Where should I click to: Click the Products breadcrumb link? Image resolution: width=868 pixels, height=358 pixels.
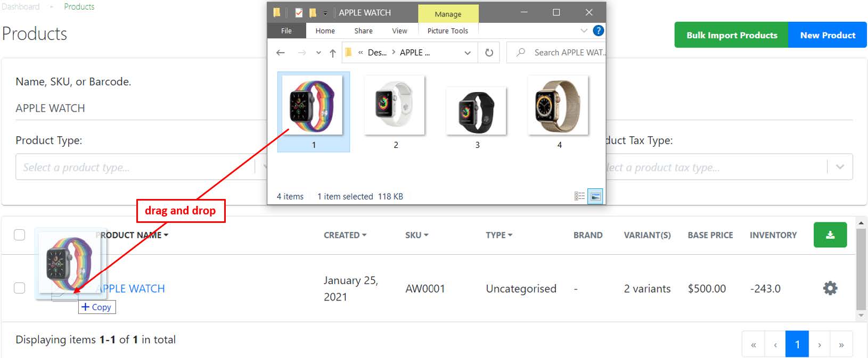click(79, 6)
